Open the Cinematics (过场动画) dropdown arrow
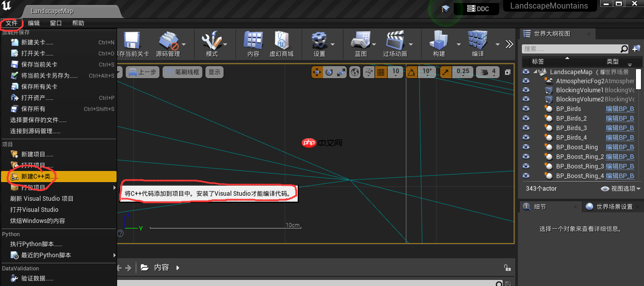 point(411,44)
